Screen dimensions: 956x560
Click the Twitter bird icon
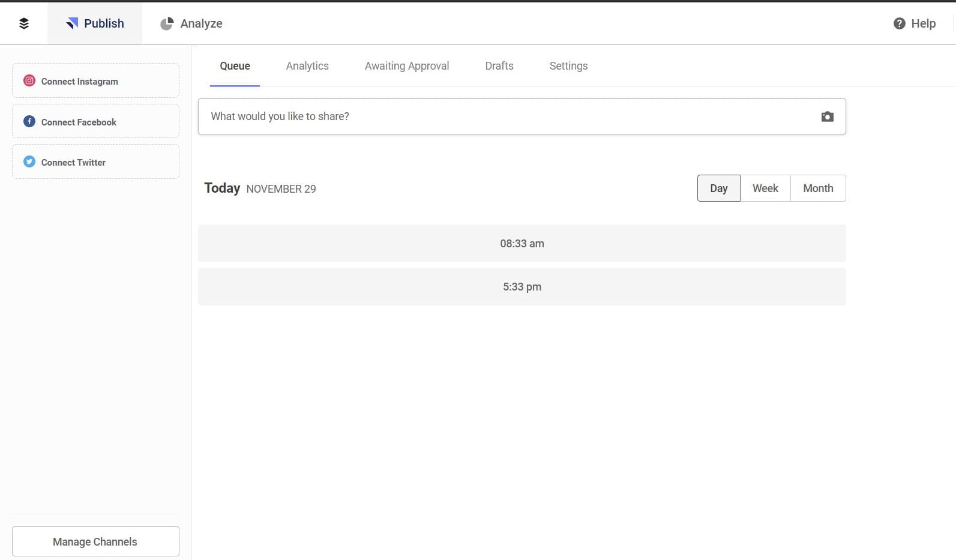coord(29,161)
